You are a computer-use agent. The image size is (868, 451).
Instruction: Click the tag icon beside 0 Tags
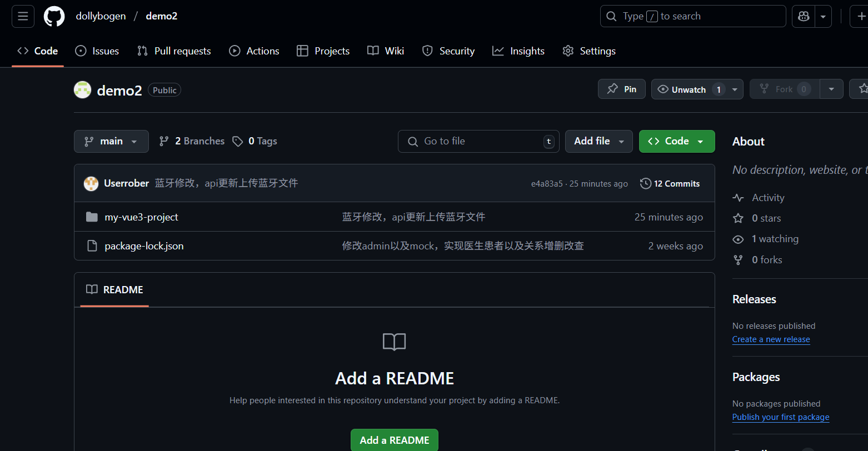pos(238,142)
